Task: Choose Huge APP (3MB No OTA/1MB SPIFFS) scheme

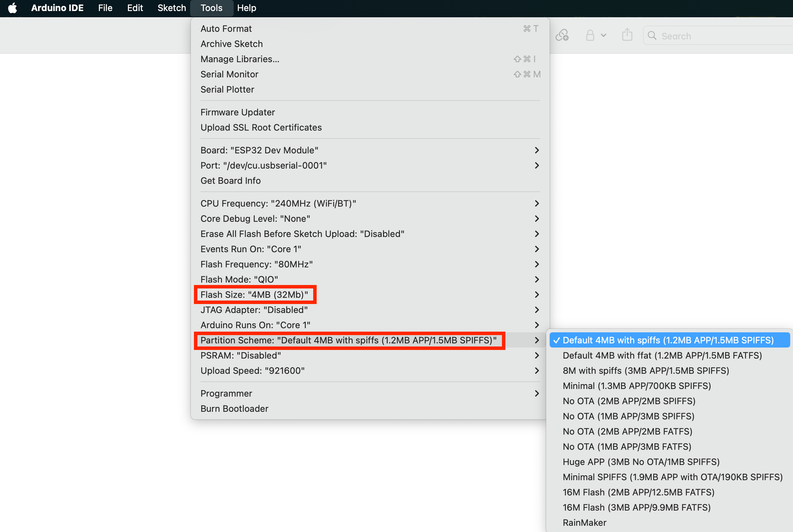Action: tap(641, 462)
